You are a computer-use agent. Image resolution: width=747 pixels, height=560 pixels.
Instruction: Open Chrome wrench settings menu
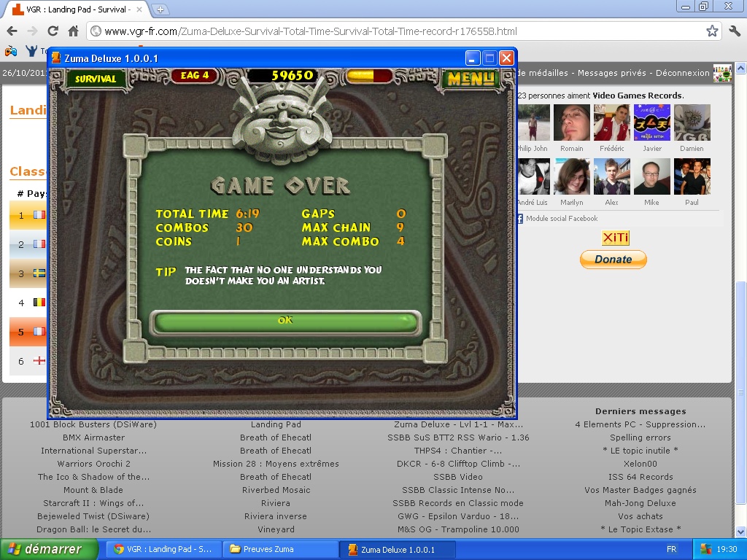(x=734, y=31)
